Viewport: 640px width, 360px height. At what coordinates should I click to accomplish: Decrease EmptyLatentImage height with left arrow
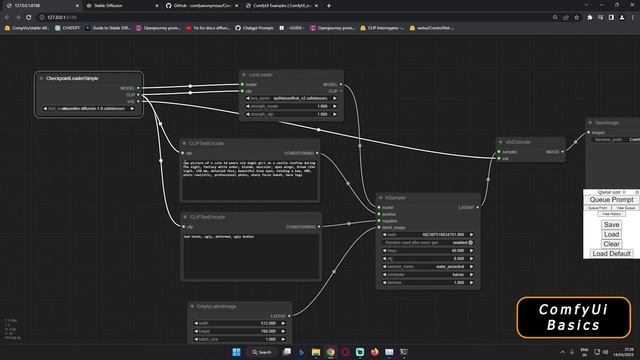coord(196,331)
